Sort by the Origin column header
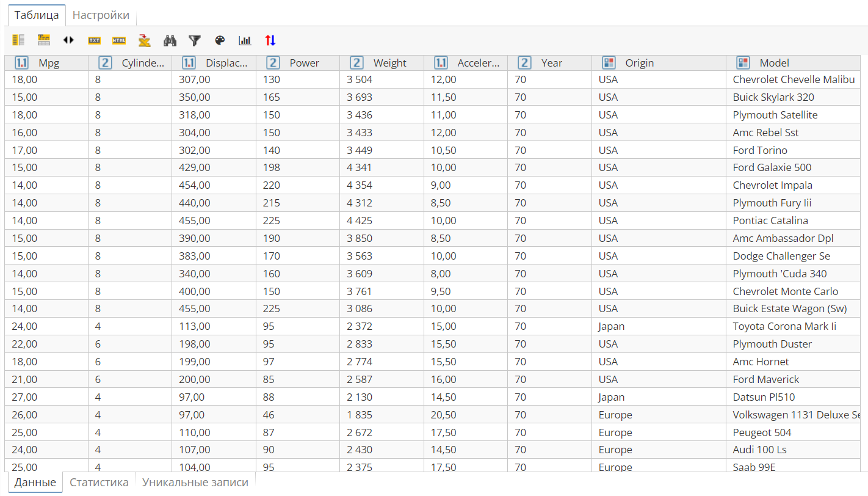 point(659,63)
